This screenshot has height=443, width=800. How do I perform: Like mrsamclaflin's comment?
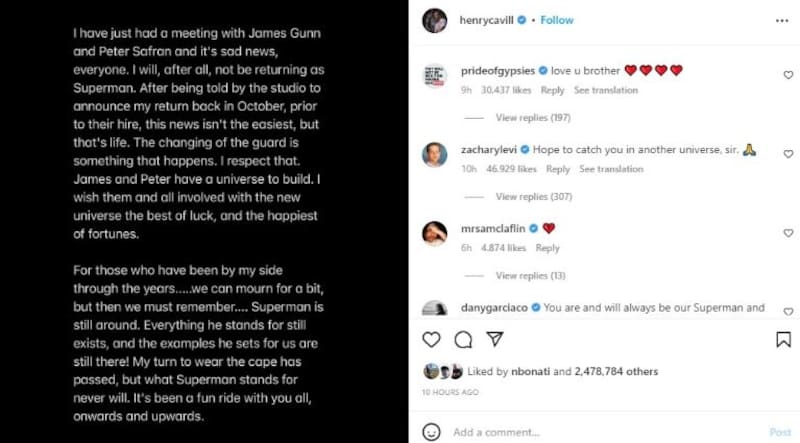[788, 233]
